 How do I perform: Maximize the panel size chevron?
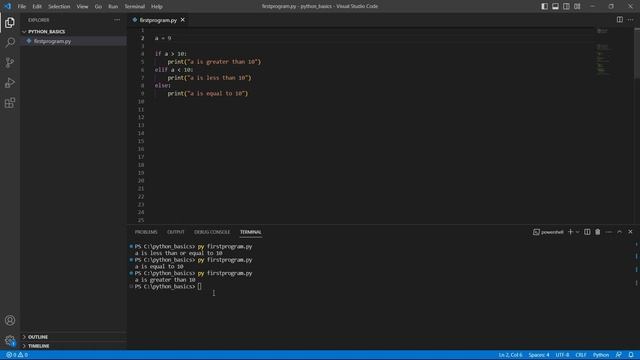[620, 232]
